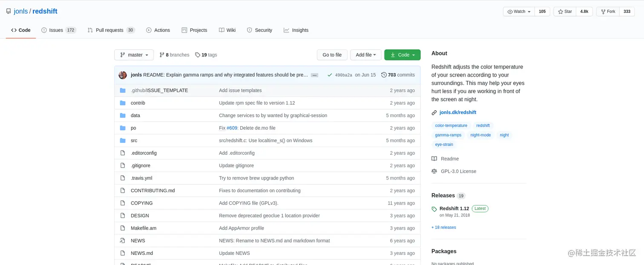Click the folder icon next to po
Screen dimensions: 644x265
click(x=123, y=128)
